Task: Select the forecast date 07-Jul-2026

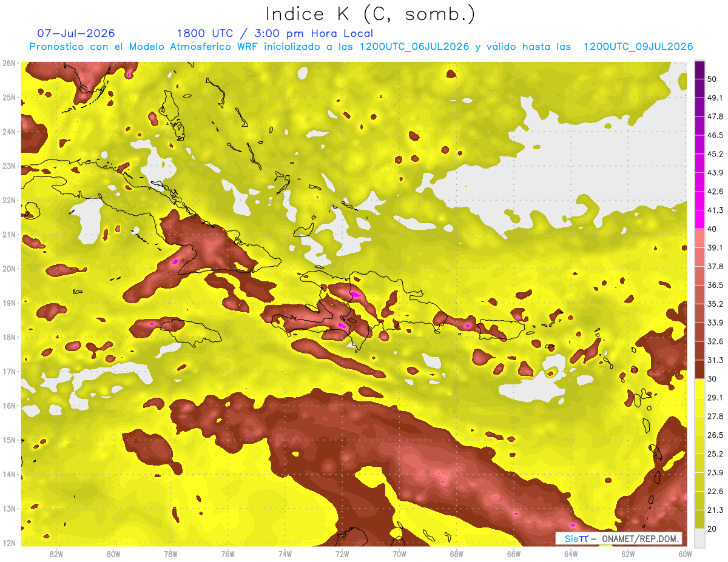Action: pos(76,33)
